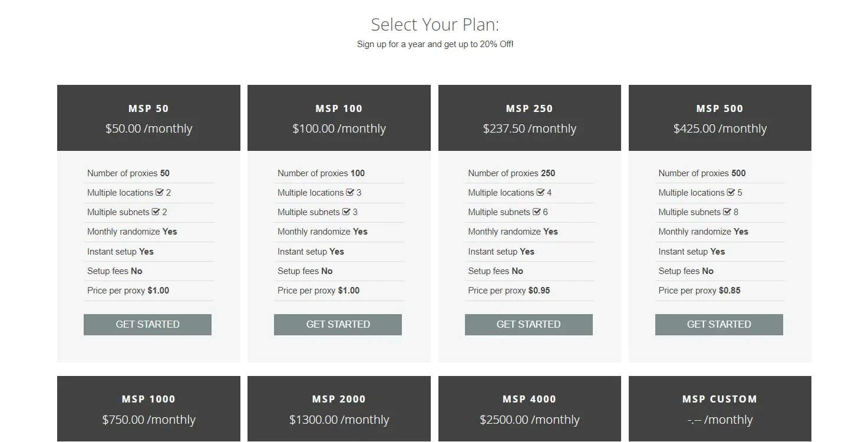
Task: Click MSP 500 Multiple locations check icon
Action: [x=731, y=193]
